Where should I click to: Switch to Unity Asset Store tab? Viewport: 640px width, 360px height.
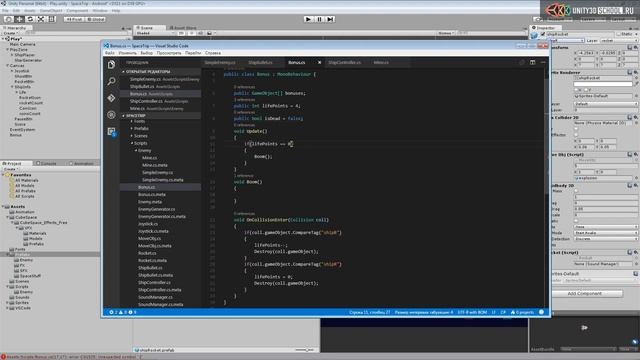point(183,28)
